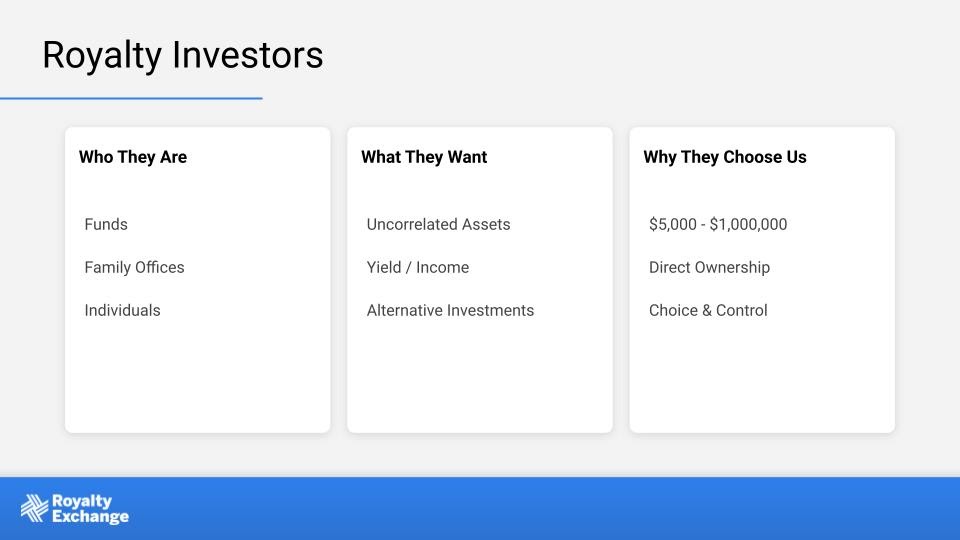Select the Royalty Investors slide title
This screenshot has height=540, width=960.
coord(182,55)
